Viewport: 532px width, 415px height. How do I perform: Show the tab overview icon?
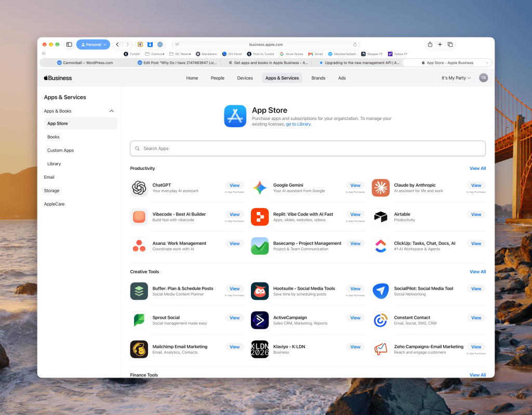point(450,45)
